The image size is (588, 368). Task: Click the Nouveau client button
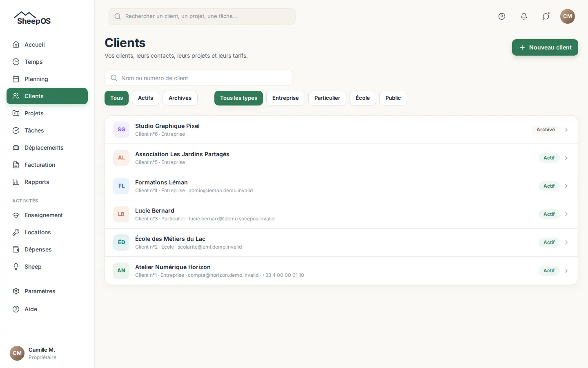(545, 47)
